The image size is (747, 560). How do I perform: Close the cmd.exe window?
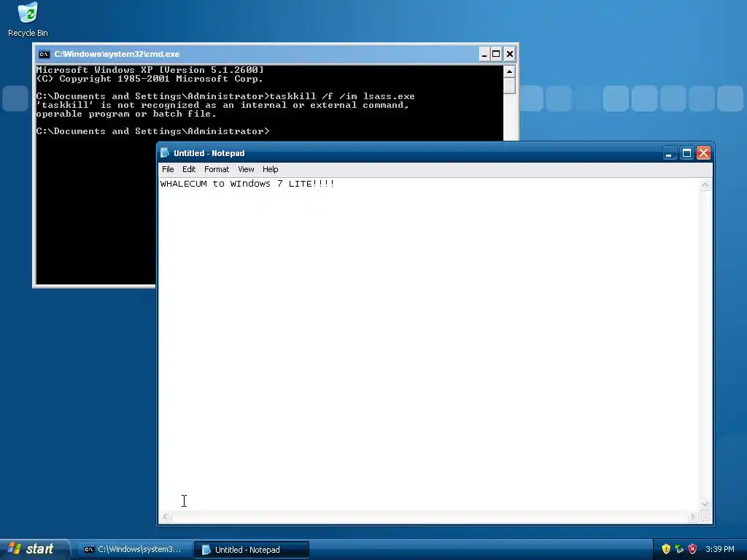(x=509, y=54)
